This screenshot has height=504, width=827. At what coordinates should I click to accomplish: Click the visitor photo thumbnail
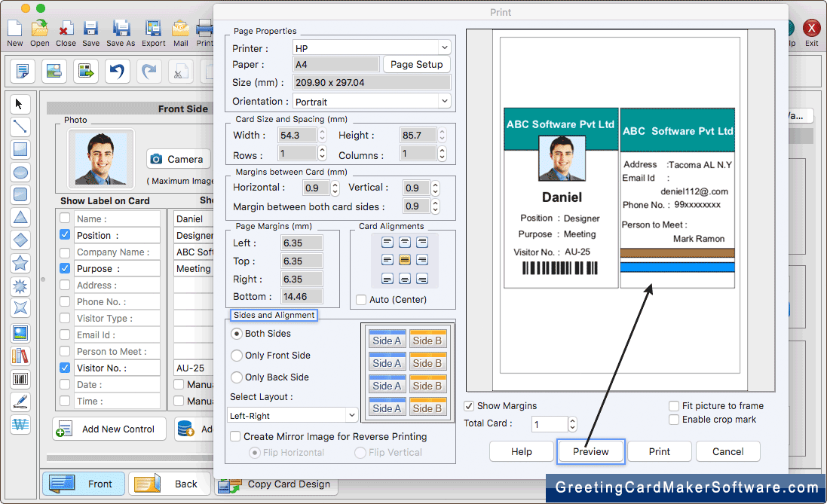pyautogui.click(x=100, y=158)
